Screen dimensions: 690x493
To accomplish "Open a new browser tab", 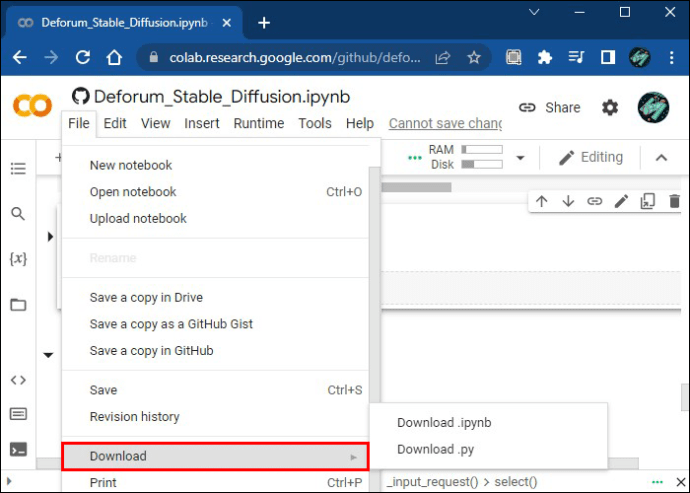I will coord(264,22).
